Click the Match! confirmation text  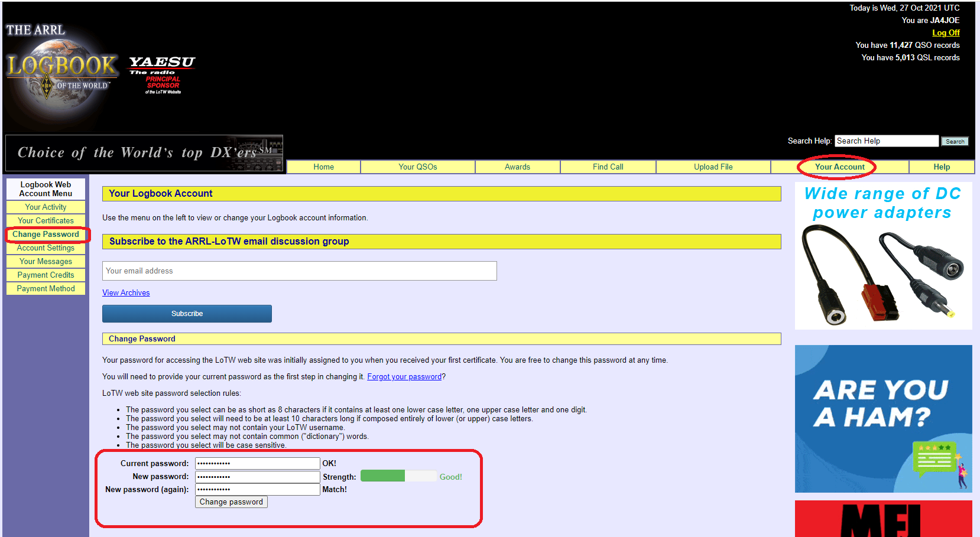coord(335,490)
